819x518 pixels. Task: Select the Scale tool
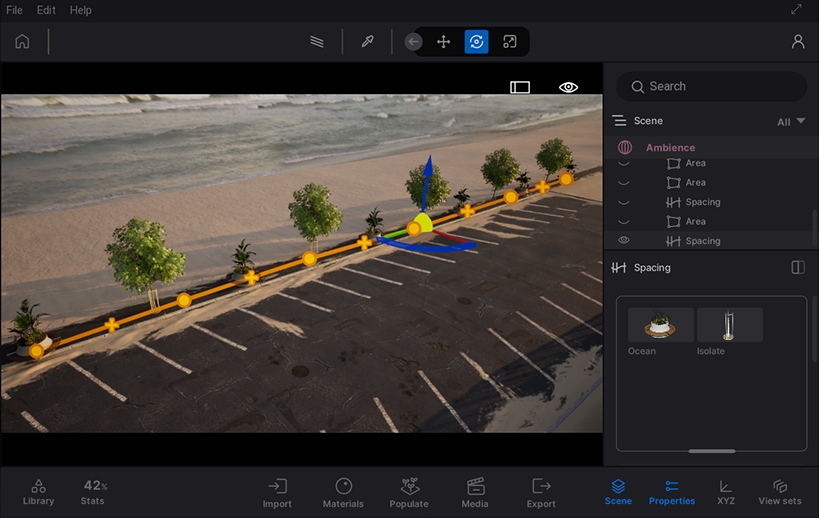(x=509, y=42)
